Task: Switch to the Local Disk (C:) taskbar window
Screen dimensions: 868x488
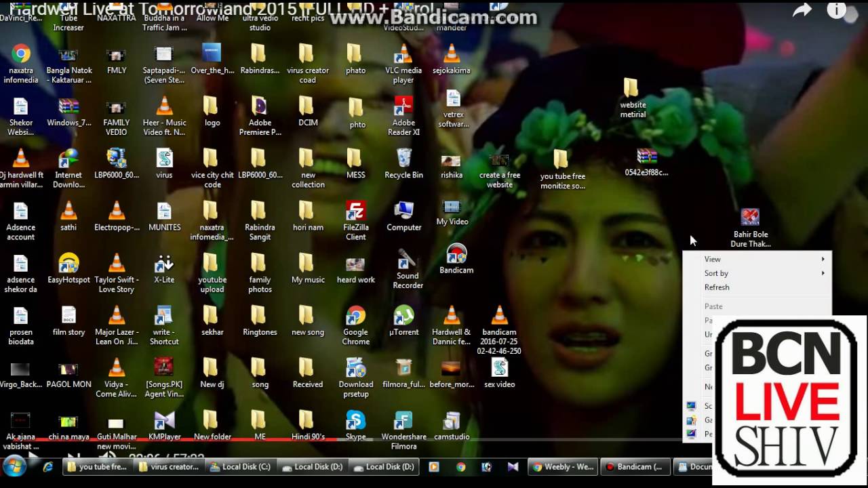Action: pyautogui.click(x=241, y=466)
